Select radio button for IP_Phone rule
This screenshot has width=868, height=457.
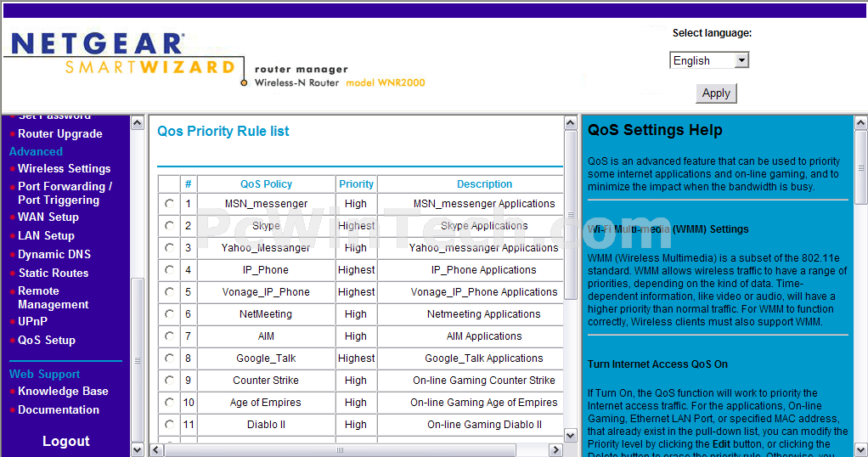point(169,270)
